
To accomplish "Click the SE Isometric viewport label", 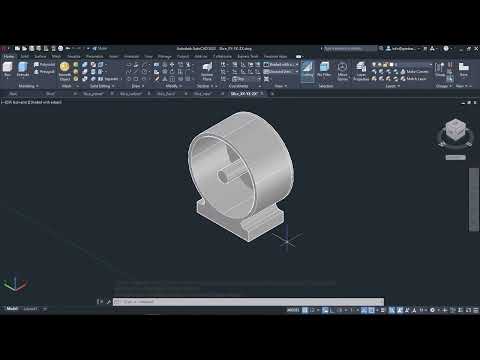I will point(19,102).
